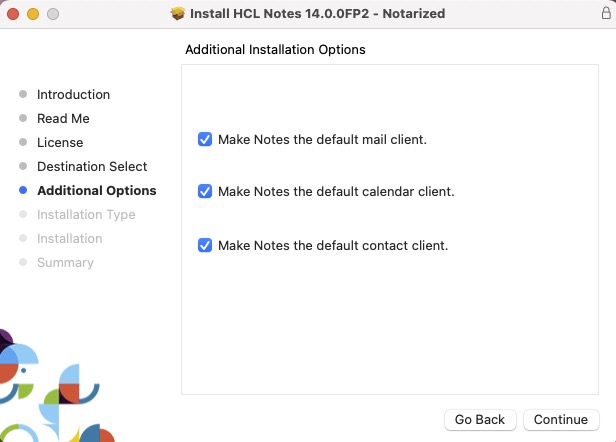Open the License step in sidebar
Viewport: 616px width, 442px height.
coord(60,143)
